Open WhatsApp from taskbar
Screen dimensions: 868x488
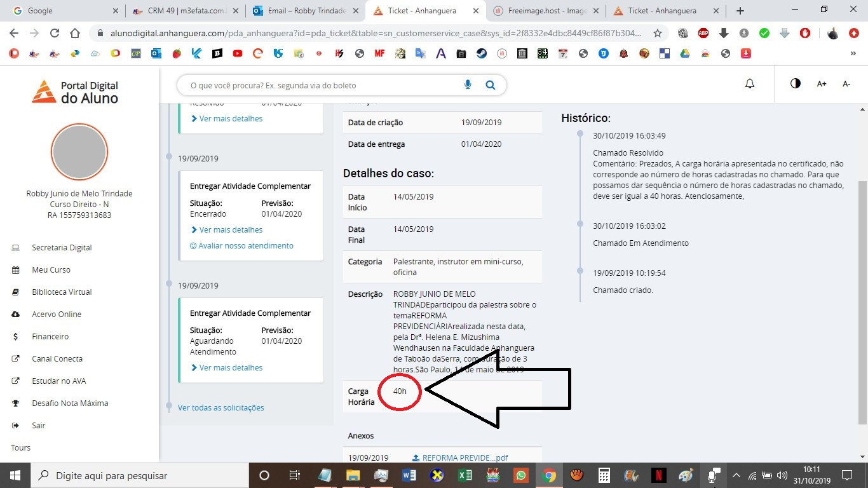[521, 475]
